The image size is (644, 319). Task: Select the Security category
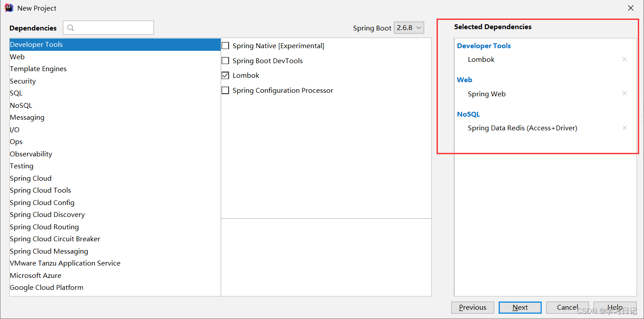click(x=115, y=81)
